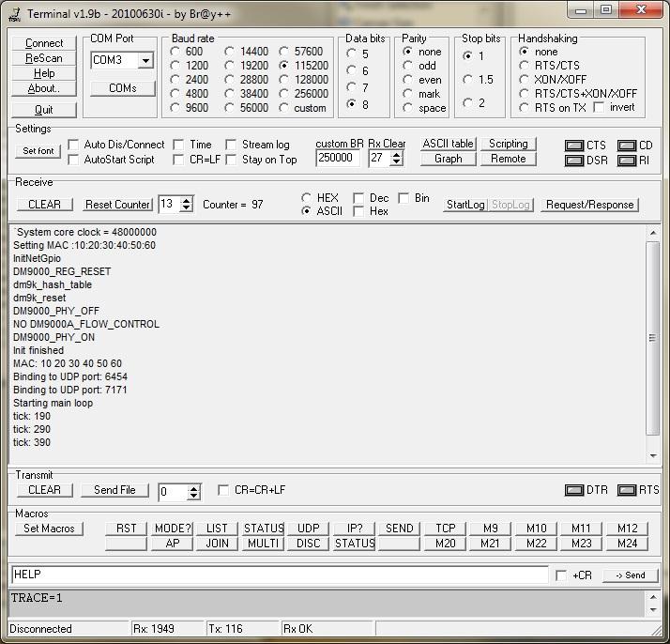The width and height of the screenshot is (670, 644).
Task: Click the sent-history scroll-up arrow
Action: (x=653, y=596)
